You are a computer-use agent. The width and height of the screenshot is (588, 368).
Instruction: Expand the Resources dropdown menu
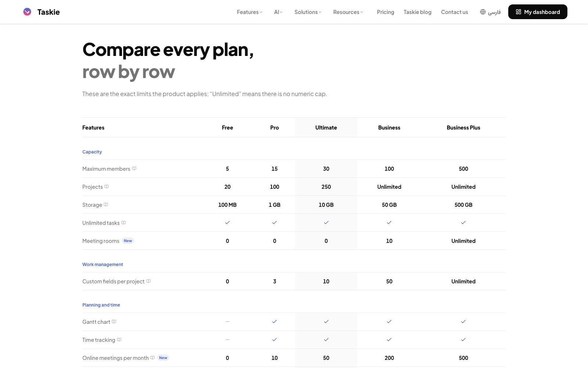point(348,12)
